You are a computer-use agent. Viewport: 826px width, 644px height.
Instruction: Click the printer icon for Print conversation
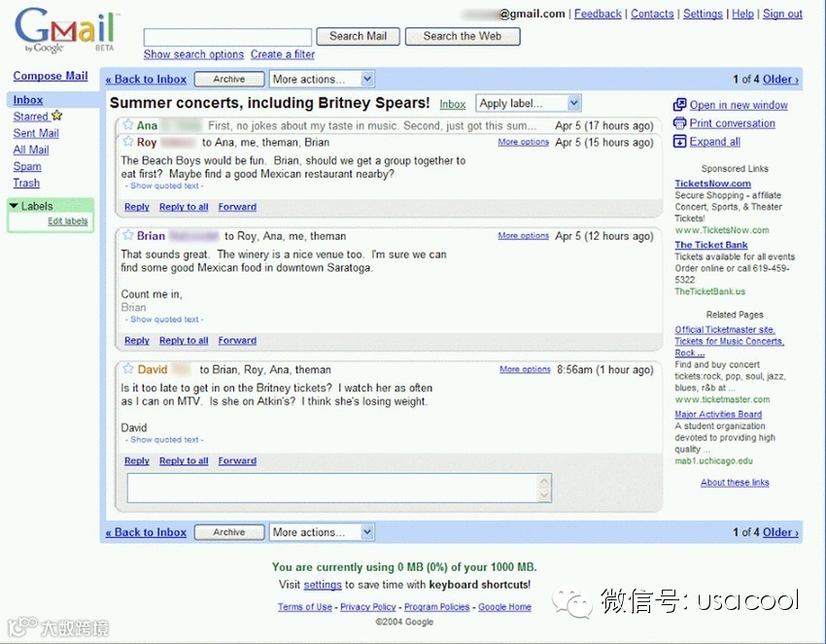point(679,123)
